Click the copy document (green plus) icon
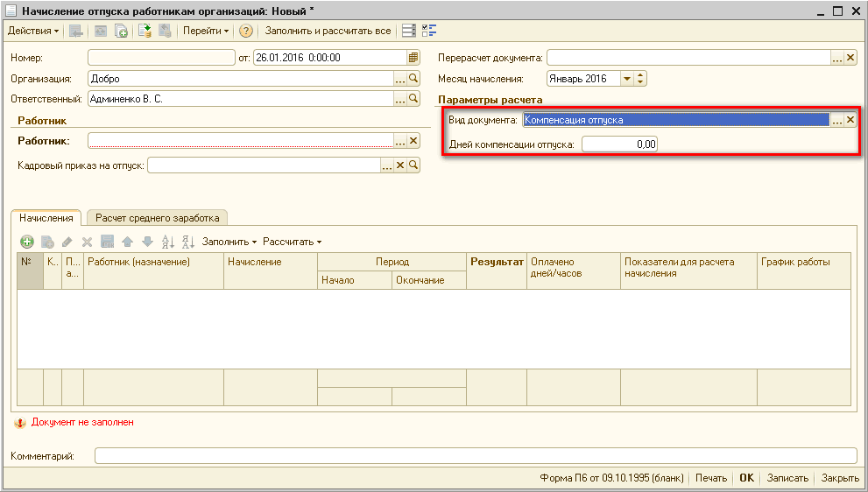This screenshot has width=868, height=492. [x=121, y=31]
